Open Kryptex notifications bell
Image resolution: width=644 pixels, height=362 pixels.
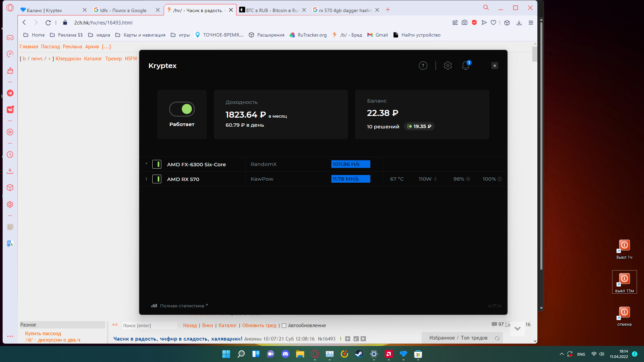point(466,65)
